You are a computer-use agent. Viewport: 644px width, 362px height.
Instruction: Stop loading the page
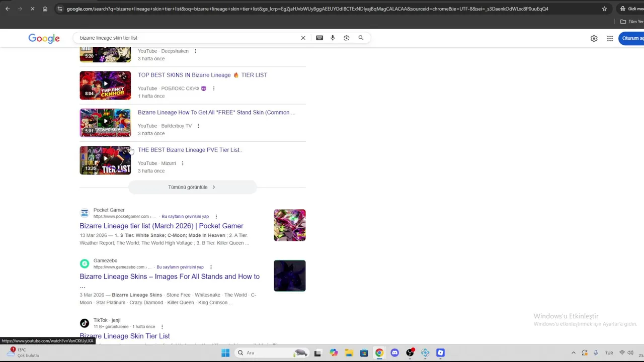pos(32,9)
